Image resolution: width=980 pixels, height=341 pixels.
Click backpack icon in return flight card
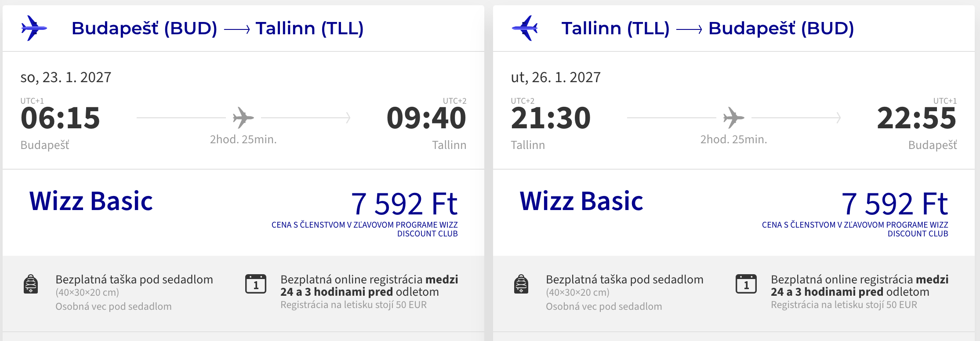coord(521,284)
